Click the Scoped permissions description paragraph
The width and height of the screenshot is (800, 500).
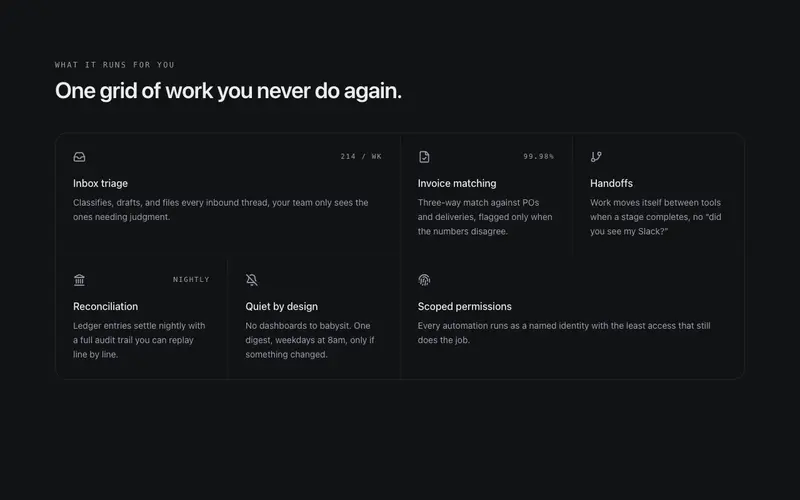[564, 333]
